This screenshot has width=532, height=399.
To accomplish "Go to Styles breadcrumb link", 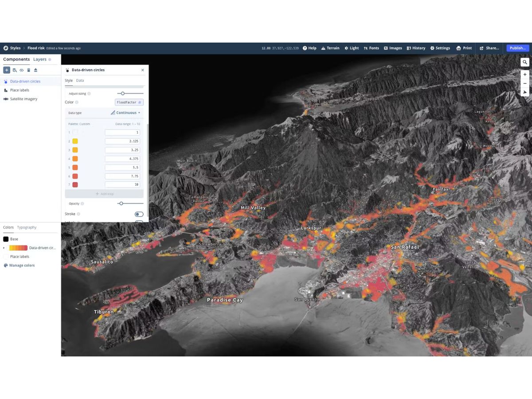I will (x=15, y=48).
